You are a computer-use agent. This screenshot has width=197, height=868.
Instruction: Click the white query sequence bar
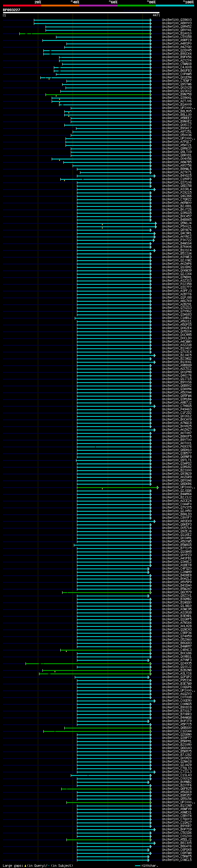pos(81,12)
